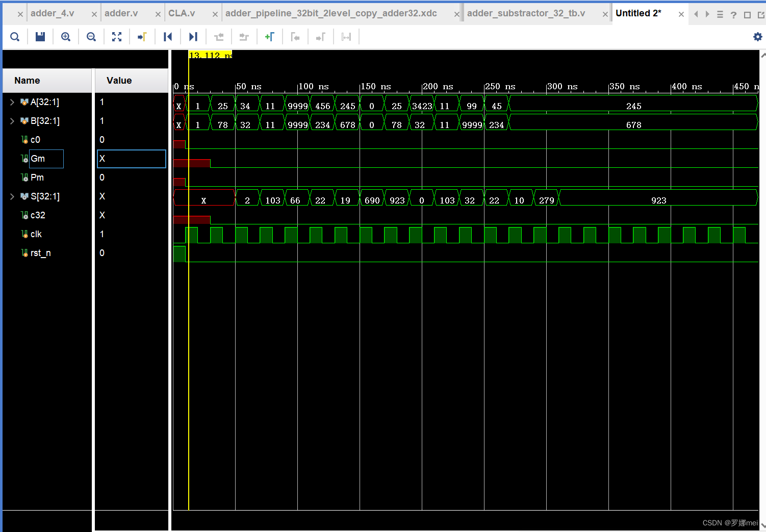
Task: Click the Value column header
Action: pos(132,81)
